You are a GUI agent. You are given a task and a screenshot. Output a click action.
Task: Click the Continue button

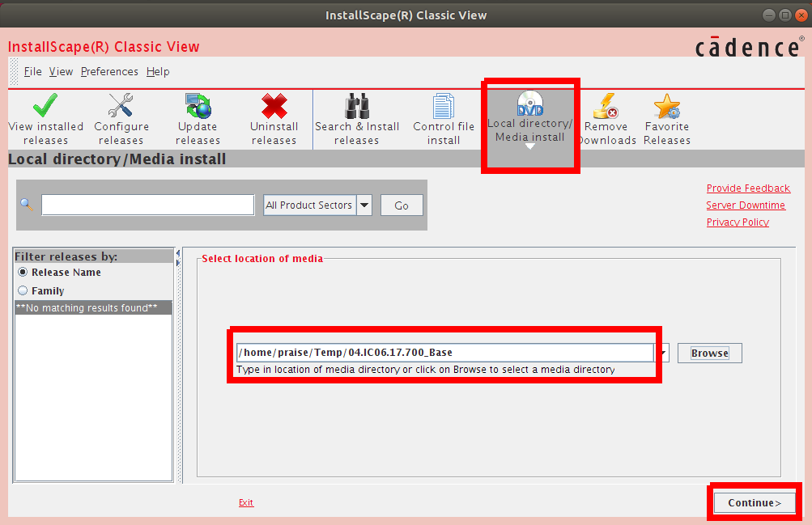pos(755,503)
